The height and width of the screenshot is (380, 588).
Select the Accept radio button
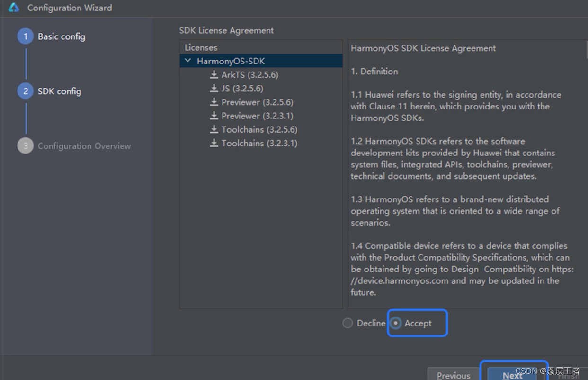pyautogui.click(x=396, y=323)
